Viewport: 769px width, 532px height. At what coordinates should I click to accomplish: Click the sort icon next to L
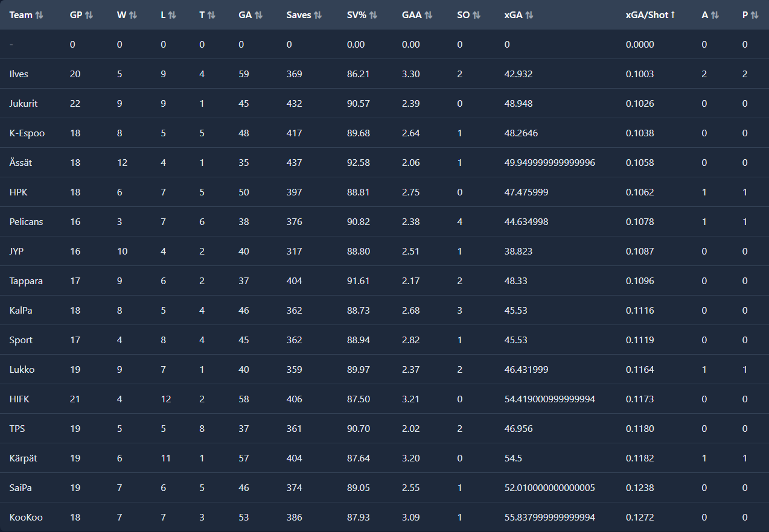[172, 15]
